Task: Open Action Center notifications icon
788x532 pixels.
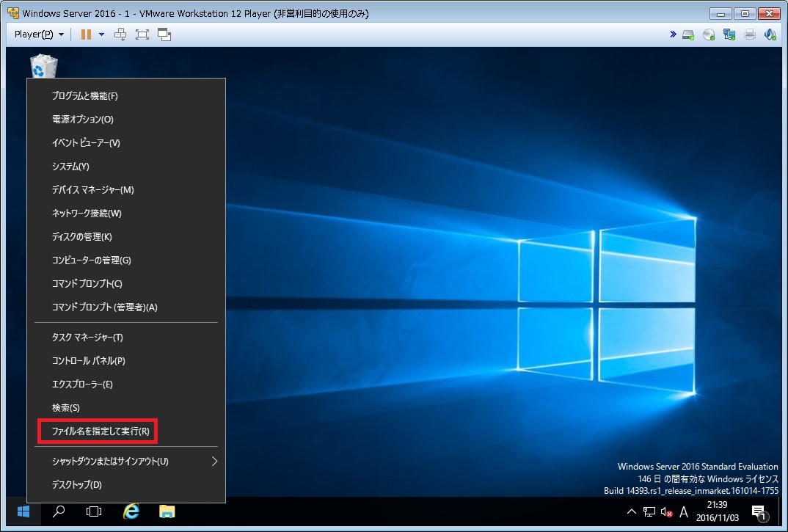Action: 759,512
